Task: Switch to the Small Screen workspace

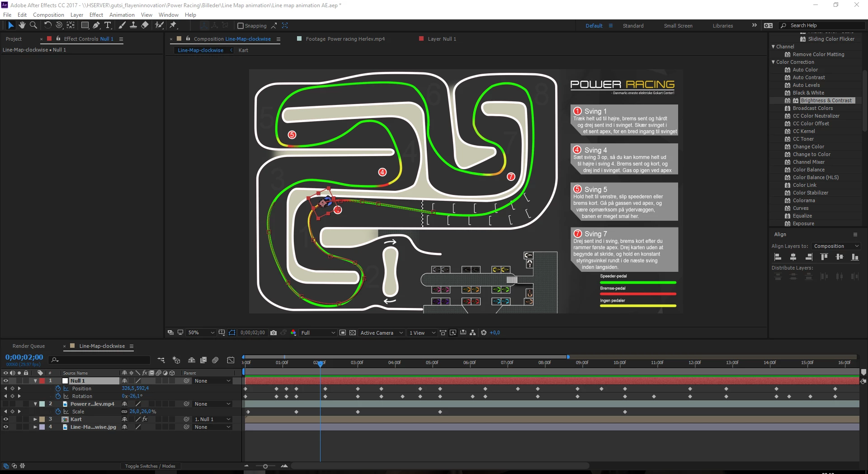Action: click(678, 26)
